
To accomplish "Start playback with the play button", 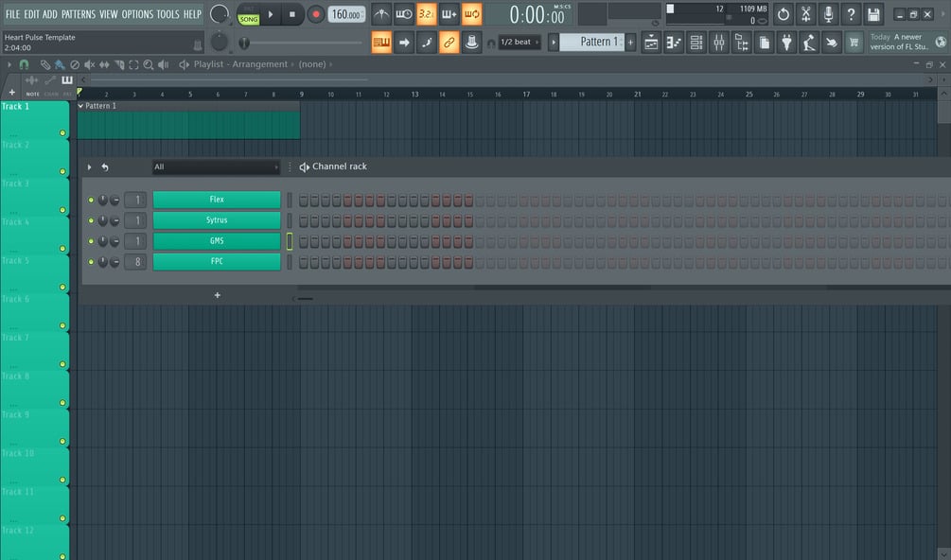I will tap(271, 14).
